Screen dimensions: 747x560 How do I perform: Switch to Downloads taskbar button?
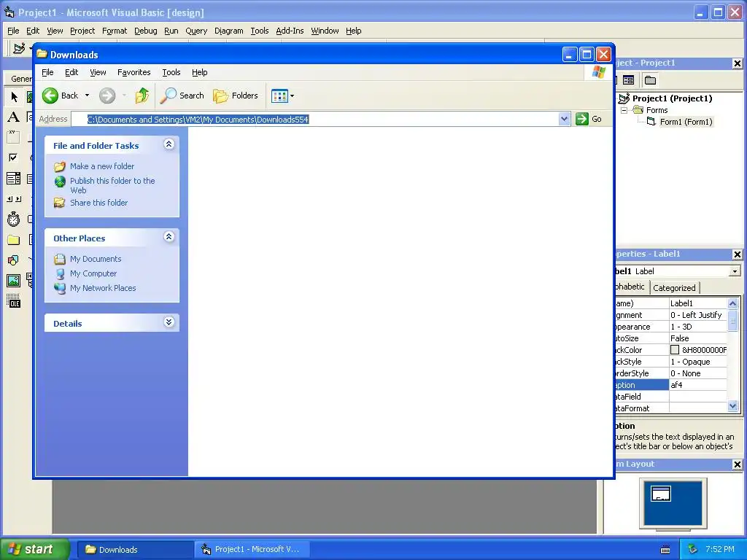(135, 550)
